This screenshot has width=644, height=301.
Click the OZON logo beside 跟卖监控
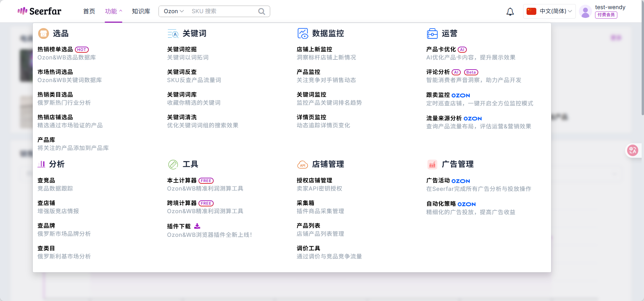tap(461, 95)
